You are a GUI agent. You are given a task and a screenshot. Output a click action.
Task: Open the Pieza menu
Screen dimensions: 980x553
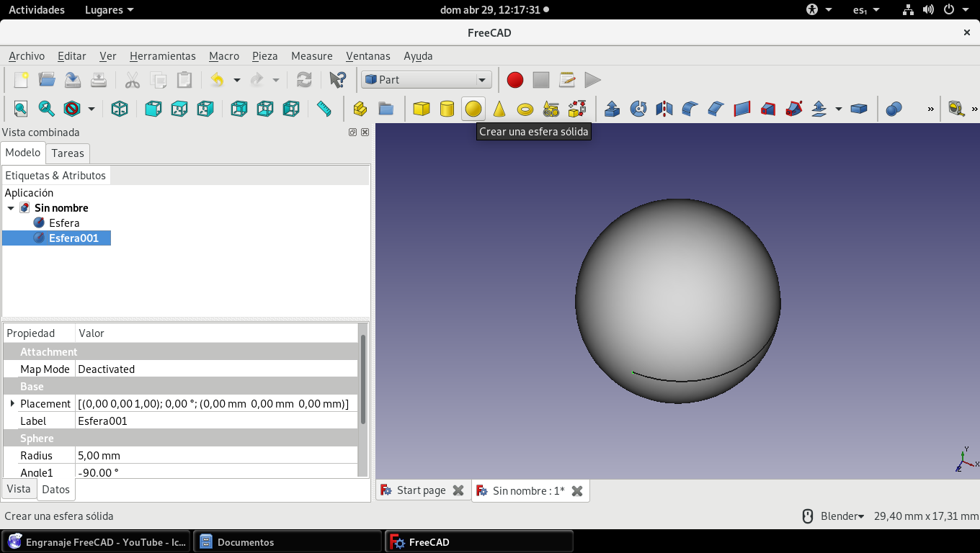pos(265,56)
